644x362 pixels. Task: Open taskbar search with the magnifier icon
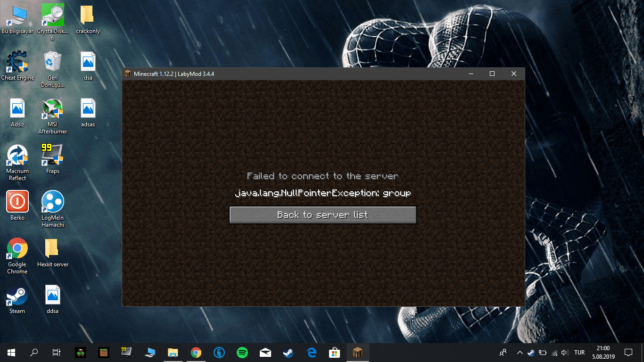click(34, 353)
